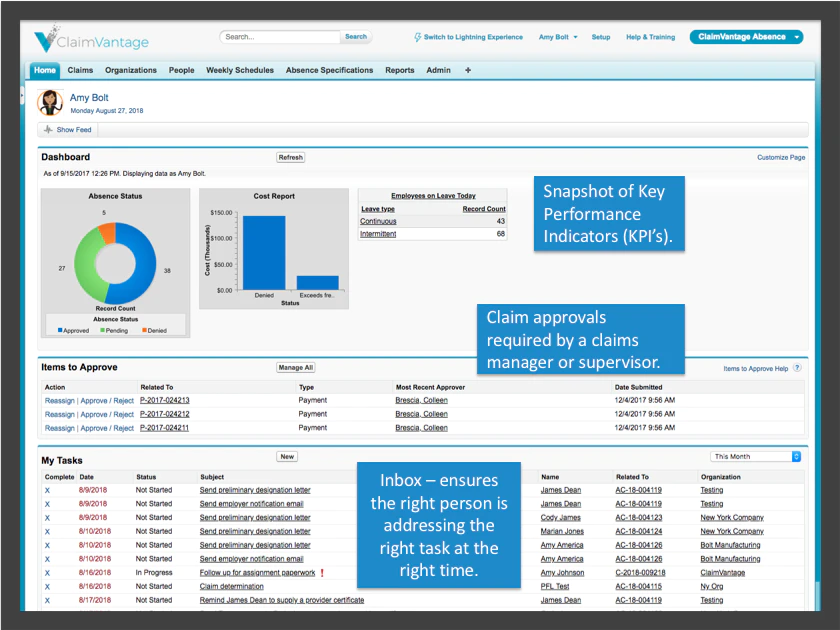Focus the Search input field
The image size is (840, 630).
280,37
